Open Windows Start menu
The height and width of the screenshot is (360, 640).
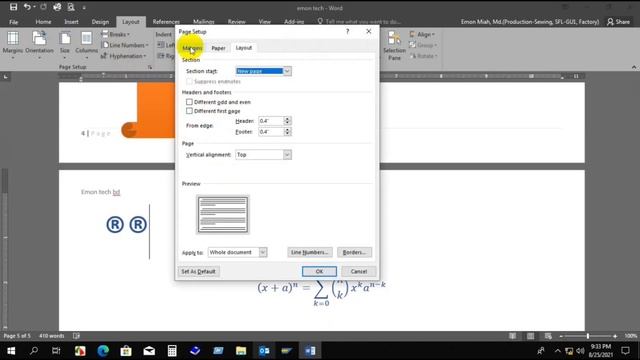(11, 351)
